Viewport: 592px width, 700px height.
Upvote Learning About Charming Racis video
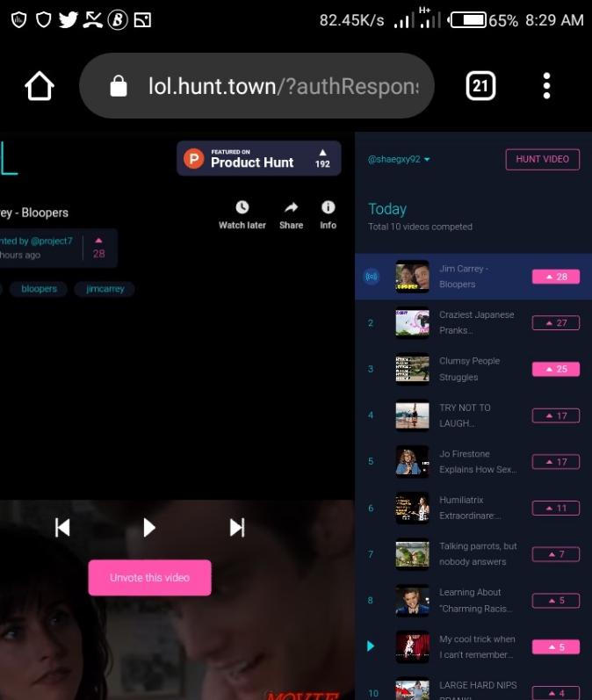coord(556,601)
